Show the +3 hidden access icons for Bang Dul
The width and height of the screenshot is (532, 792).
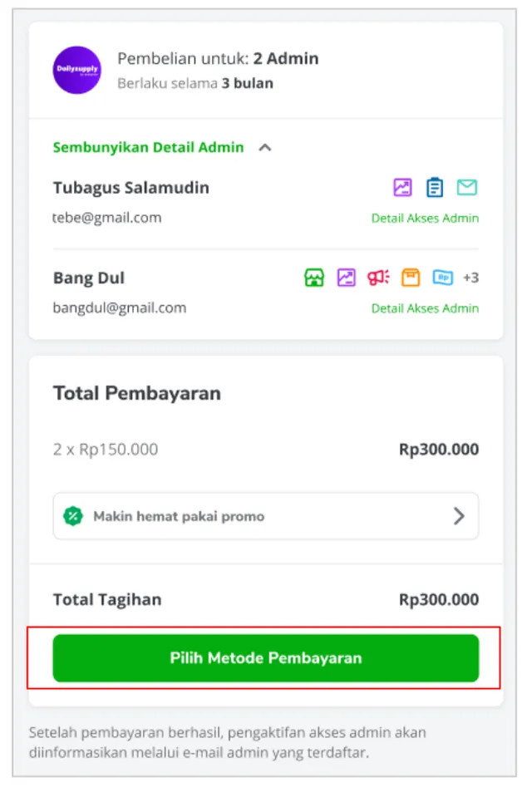pos(471,278)
